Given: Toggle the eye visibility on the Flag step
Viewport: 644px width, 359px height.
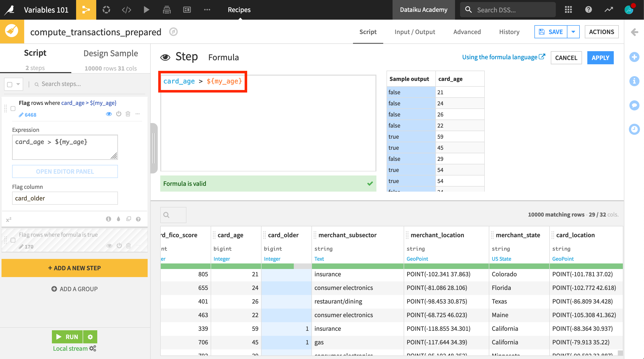Looking at the screenshot, I should [x=109, y=114].
